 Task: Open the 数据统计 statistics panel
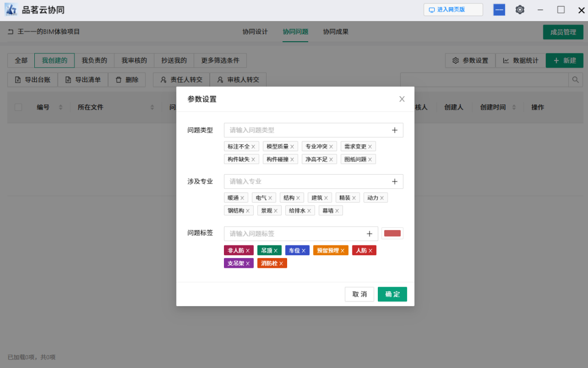520,60
